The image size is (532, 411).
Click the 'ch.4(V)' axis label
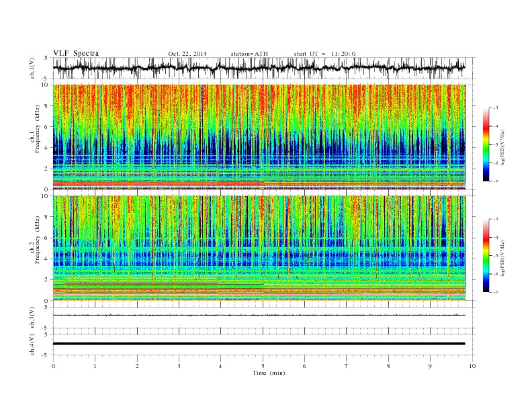coord(32,345)
